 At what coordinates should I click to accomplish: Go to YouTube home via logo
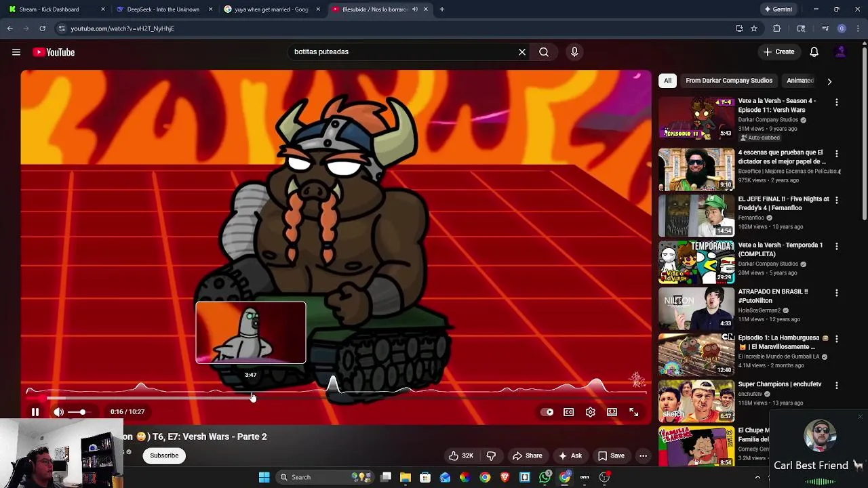point(54,52)
